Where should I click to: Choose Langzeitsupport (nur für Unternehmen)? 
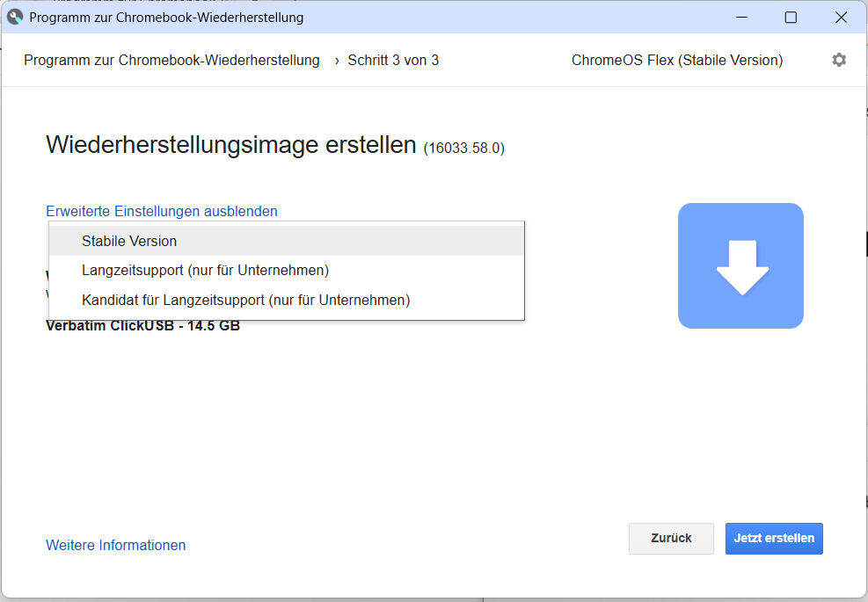pos(205,270)
